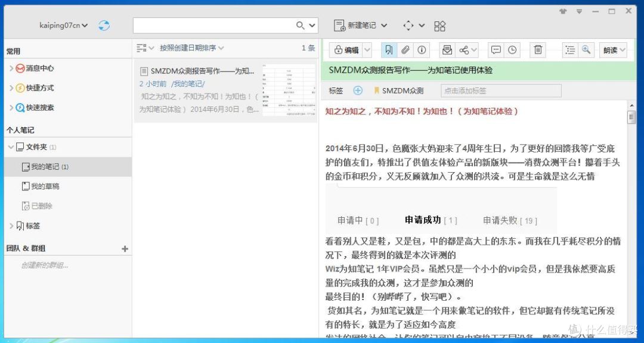Open the dropdown next to fullscreen icon
This screenshot has height=343, width=644.
tap(422, 26)
